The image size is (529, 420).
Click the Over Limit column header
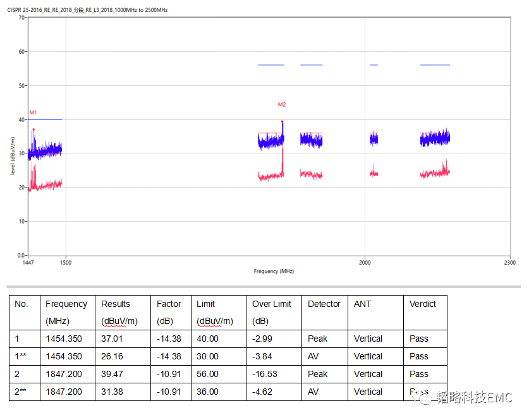[x=272, y=304]
